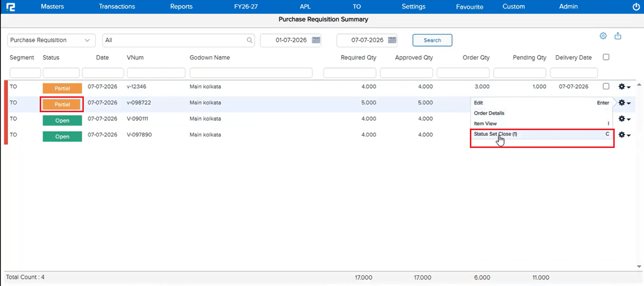Expand the Purchase Requisition dropdown

click(52, 40)
